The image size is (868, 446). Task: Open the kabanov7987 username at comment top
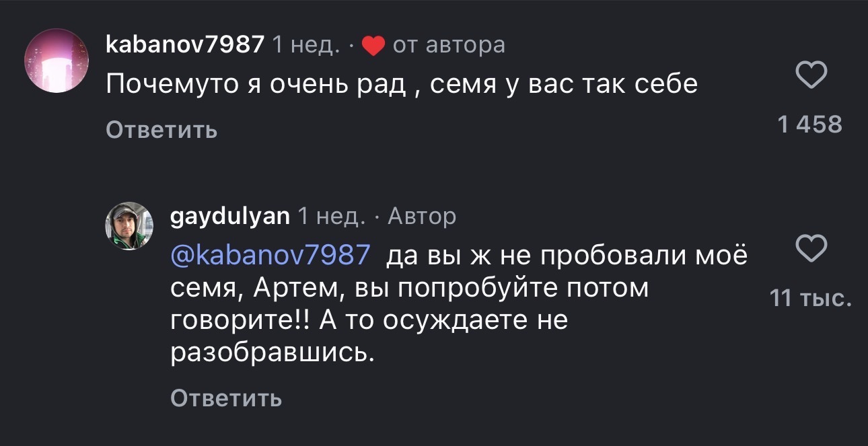(185, 45)
